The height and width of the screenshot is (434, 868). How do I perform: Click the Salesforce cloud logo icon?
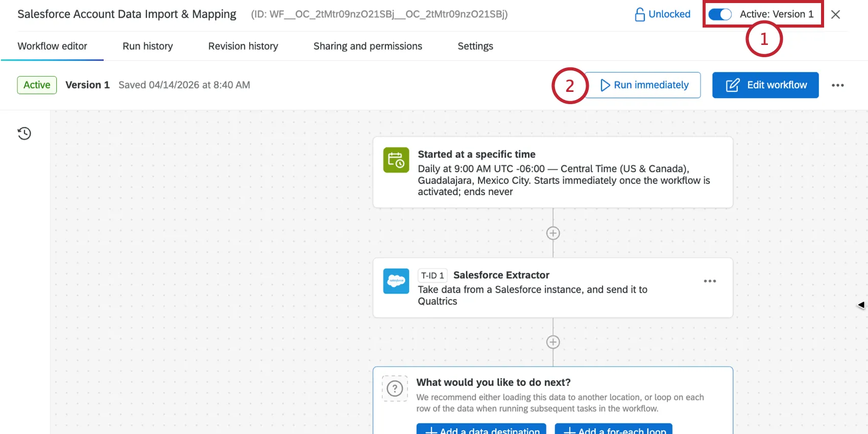[396, 281]
